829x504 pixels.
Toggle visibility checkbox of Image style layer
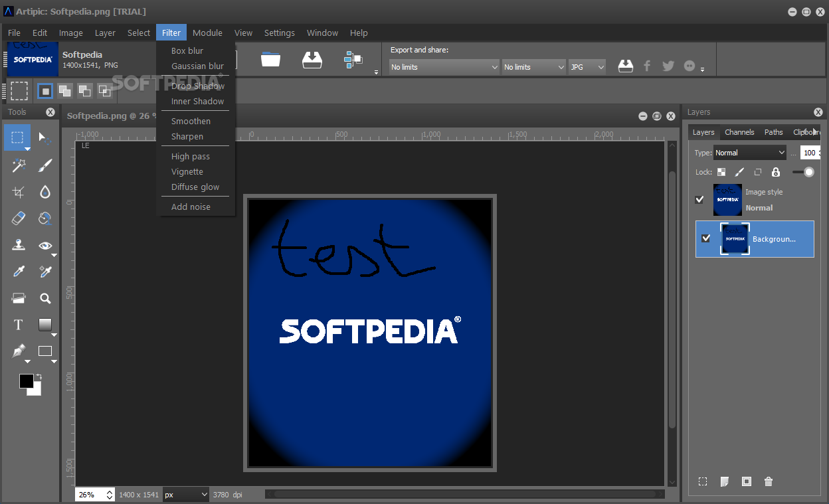(699, 199)
